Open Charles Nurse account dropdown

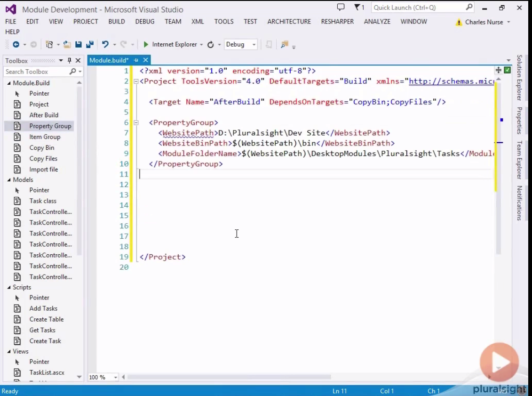click(508, 22)
